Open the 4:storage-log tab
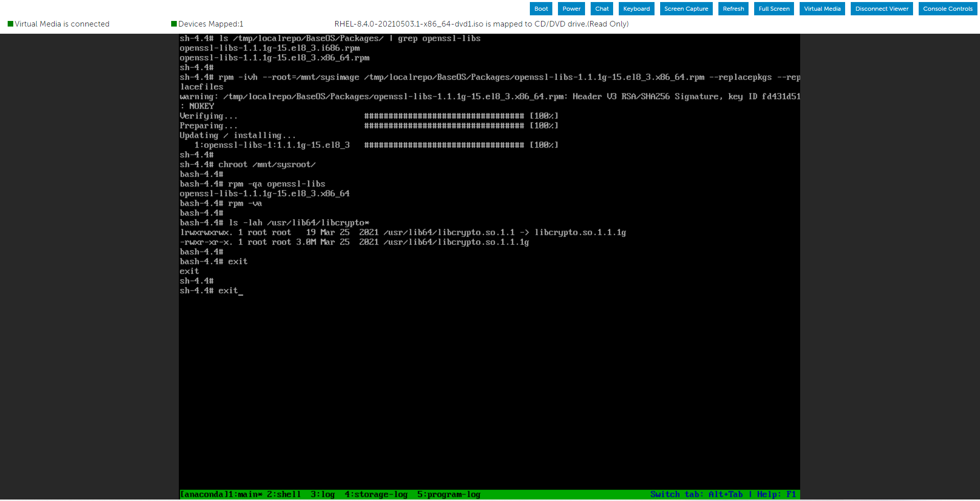The width and height of the screenshot is (980, 501). tap(376, 494)
